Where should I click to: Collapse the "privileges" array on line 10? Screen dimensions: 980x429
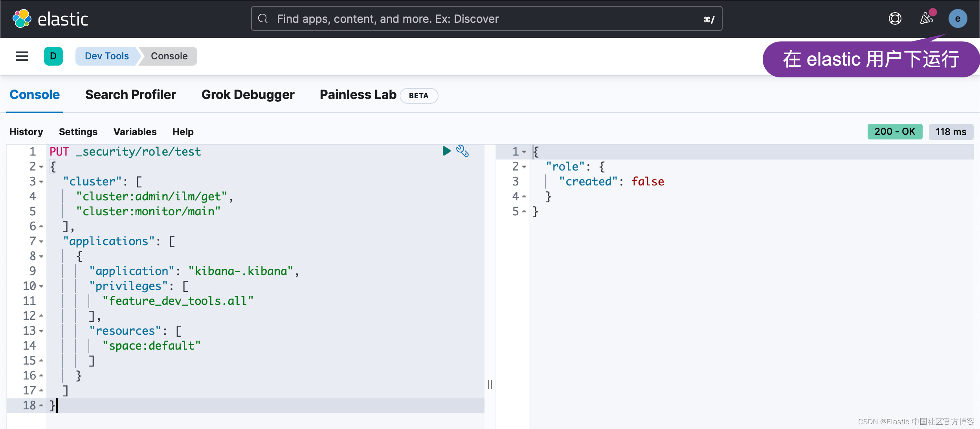point(41,286)
